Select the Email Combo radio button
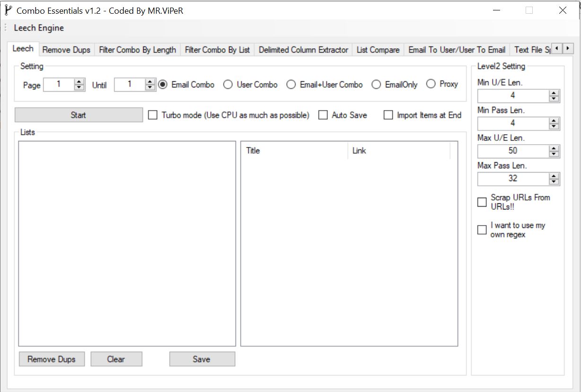Screen dimensions: 581x392 186,85
